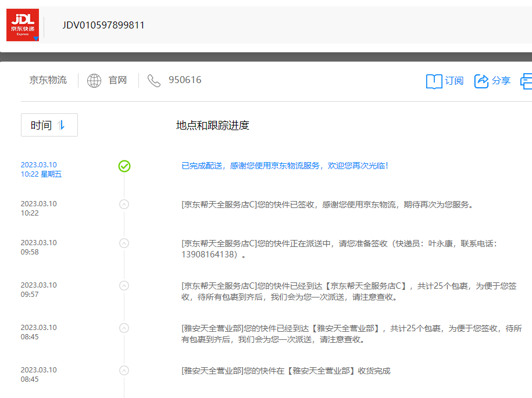Click the 分享 share label
The height and width of the screenshot is (398, 532).
[x=501, y=81]
